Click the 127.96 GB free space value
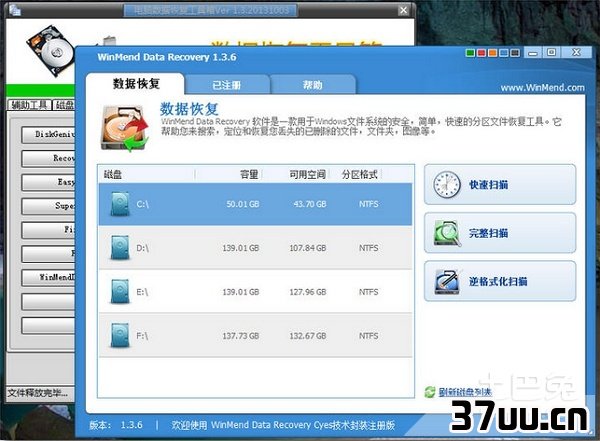The image size is (600, 441). click(x=308, y=292)
